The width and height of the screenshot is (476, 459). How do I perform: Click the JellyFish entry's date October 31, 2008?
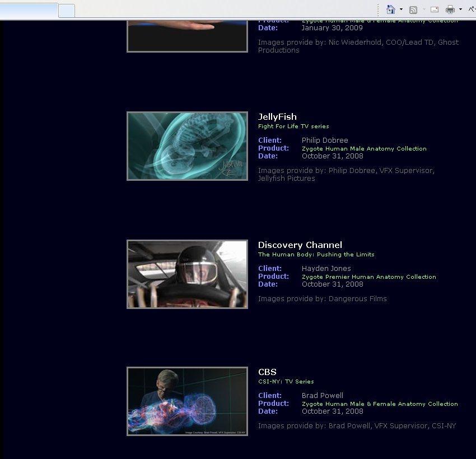[333, 156]
